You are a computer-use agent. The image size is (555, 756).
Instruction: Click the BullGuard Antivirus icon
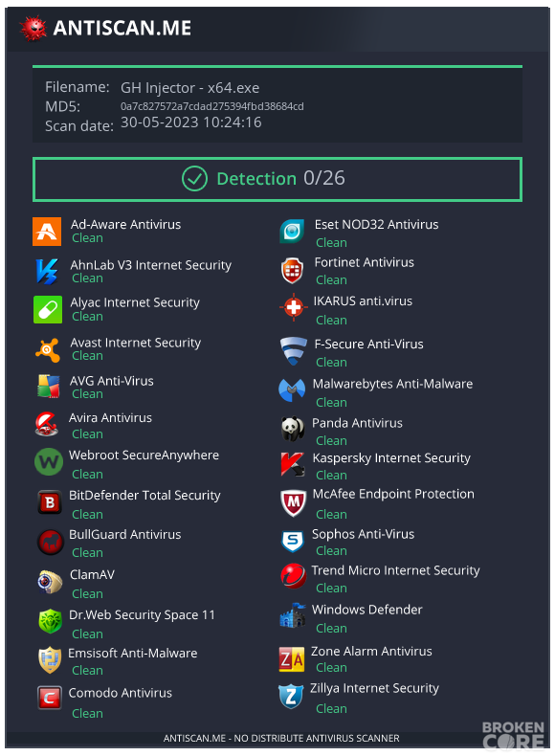coord(51,543)
